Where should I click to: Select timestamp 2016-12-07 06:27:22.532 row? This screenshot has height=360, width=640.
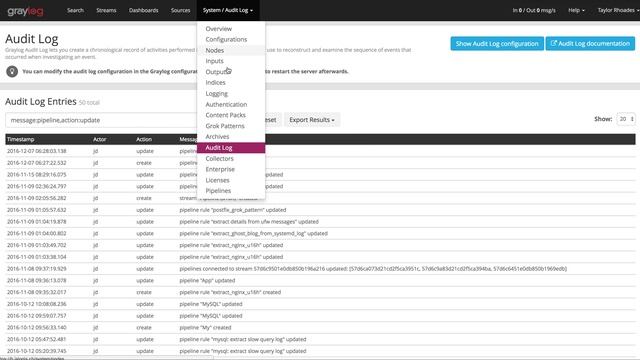pos(36,163)
